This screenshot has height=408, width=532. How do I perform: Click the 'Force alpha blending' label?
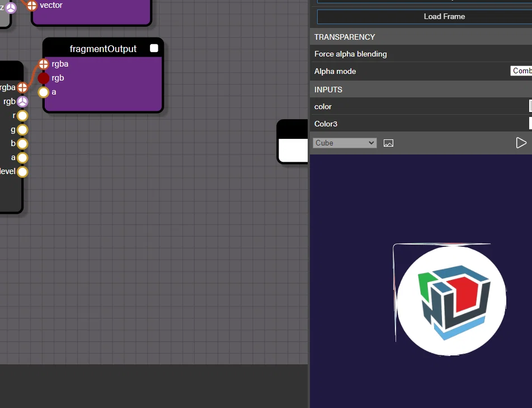pyautogui.click(x=351, y=54)
